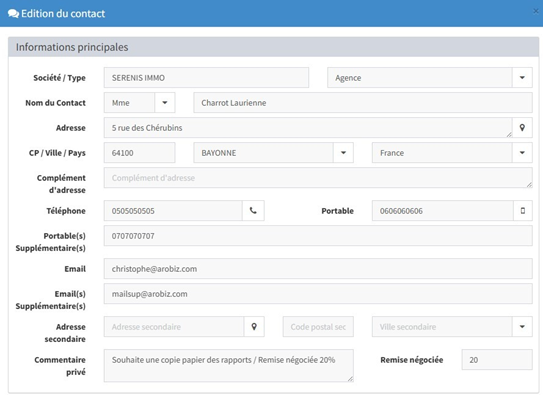Click the SERENIS IMMO company field

206,78
